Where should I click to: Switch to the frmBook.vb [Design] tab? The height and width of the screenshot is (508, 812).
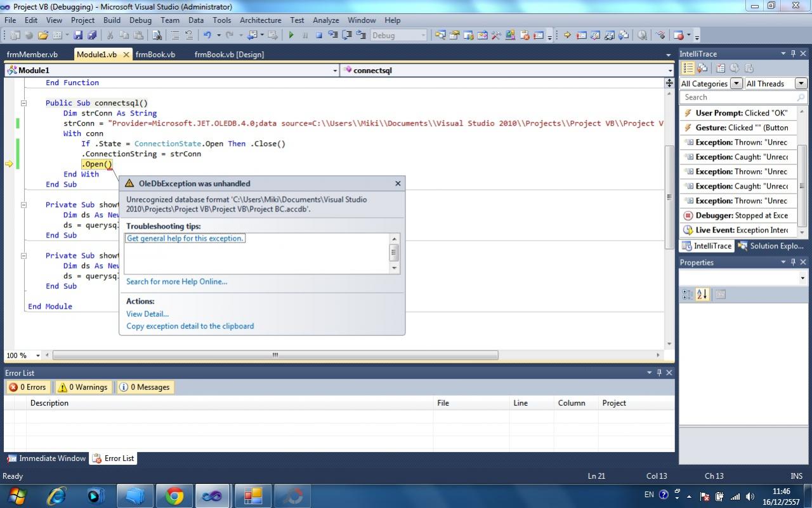tap(229, 55)
